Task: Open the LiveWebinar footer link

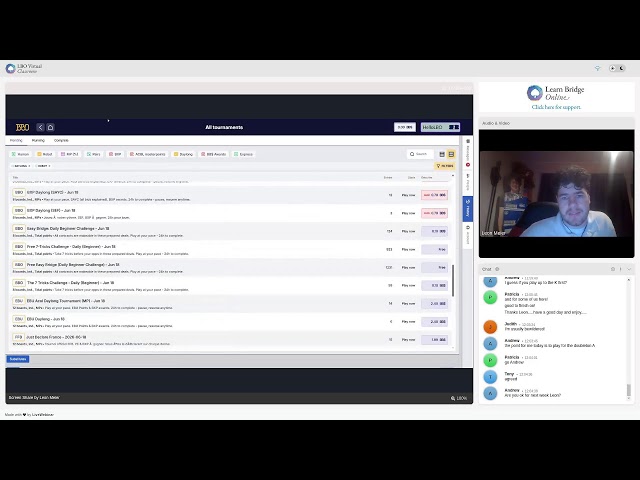Action: click(x=43, y=415)
